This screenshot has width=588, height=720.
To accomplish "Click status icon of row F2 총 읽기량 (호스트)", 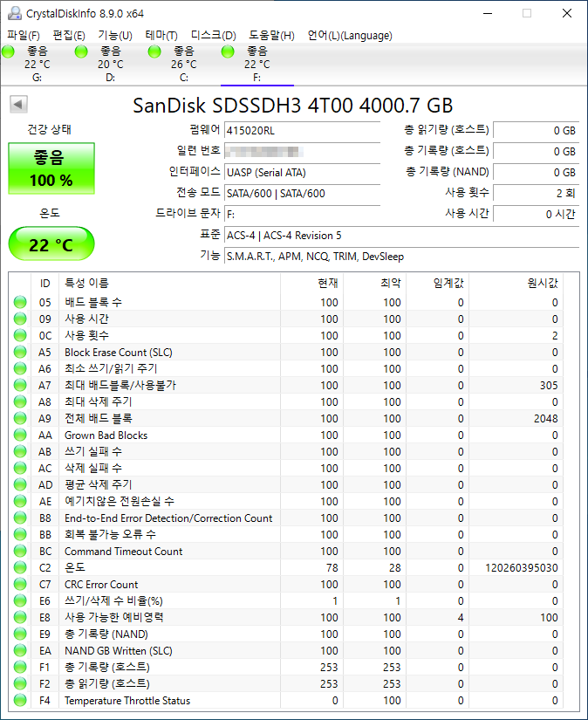I will point(20,683).
